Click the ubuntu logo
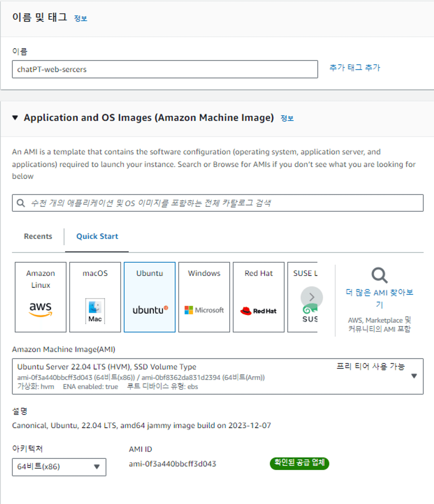 pos(150,310)
